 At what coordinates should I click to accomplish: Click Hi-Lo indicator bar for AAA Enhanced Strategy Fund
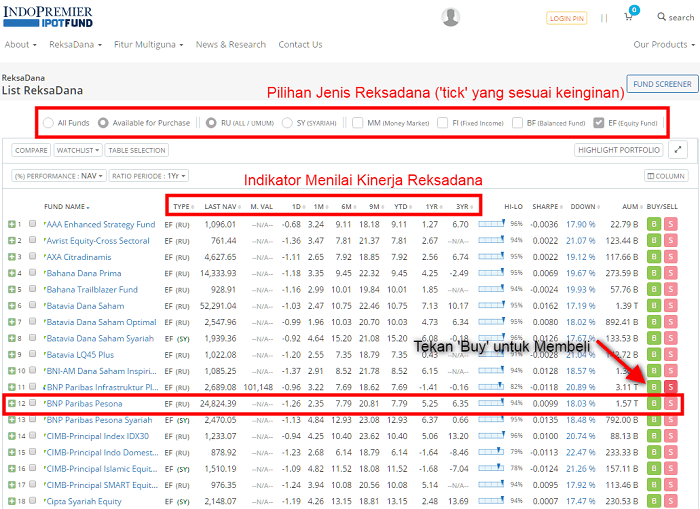pos(492,223)
